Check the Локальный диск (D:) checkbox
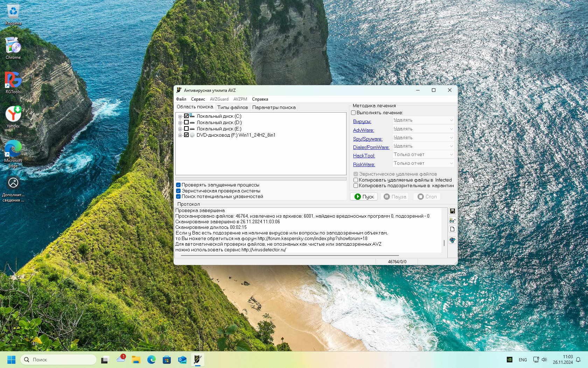 [187, 122]
